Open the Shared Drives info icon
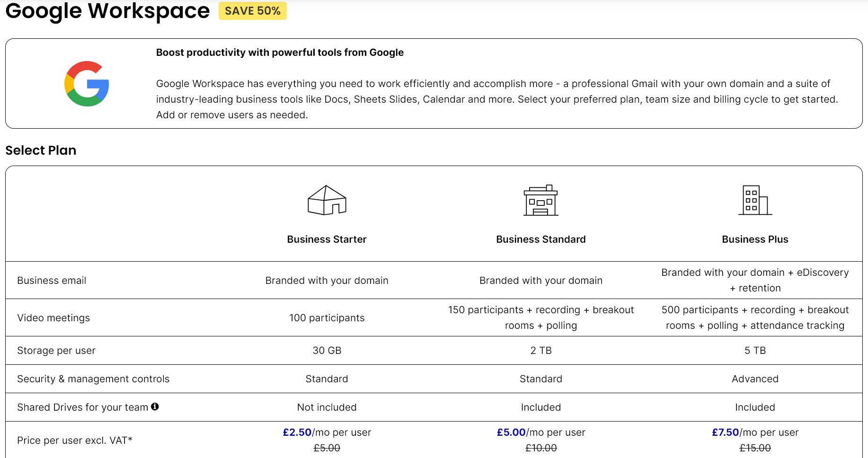This screenshot has width=868, height=458. (x=155, y=406)
